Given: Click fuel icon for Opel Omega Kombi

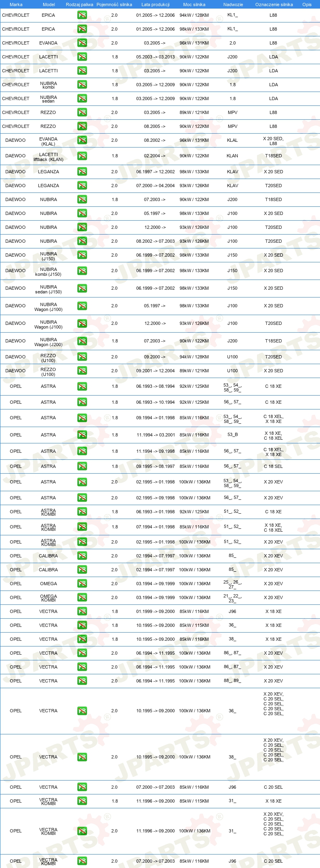Looking at the screenshot, I should [x=82, y=597].
